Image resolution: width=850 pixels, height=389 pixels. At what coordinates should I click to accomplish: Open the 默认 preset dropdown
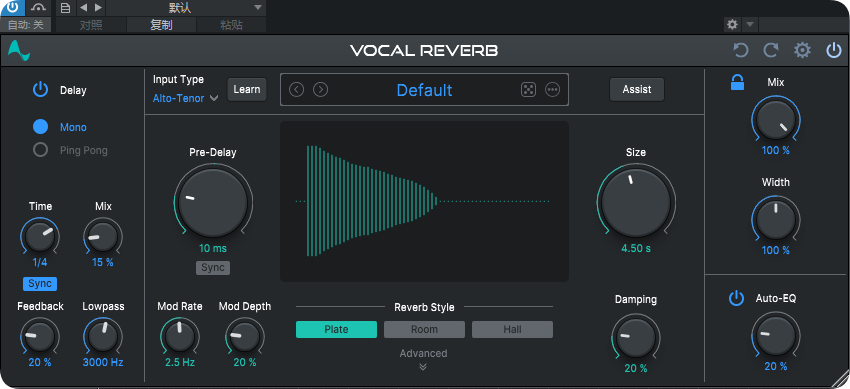coord(185,8)
